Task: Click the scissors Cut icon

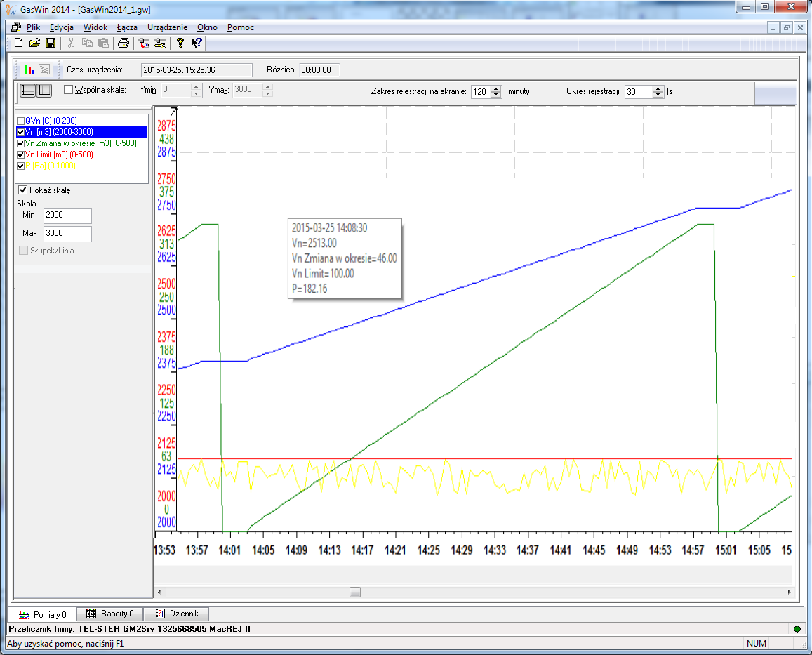Action: coord(72,43)
